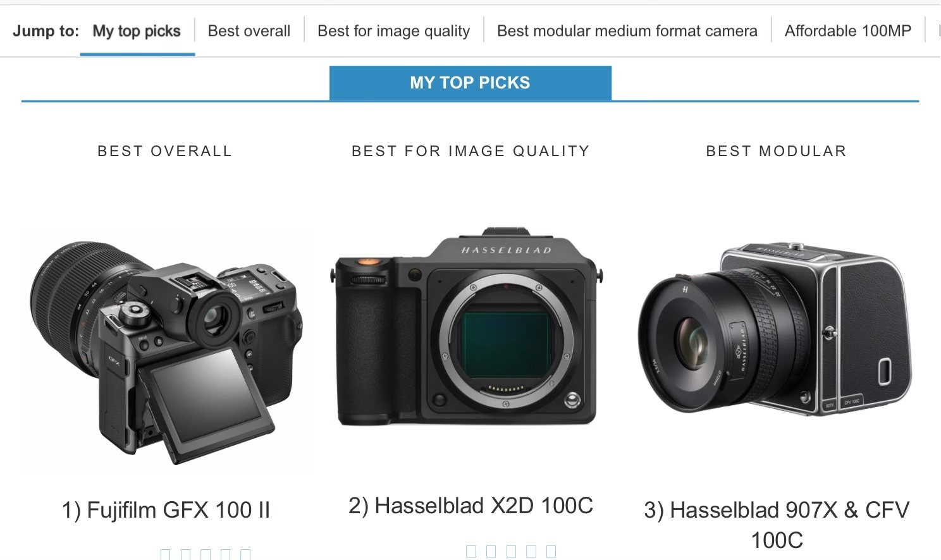This screenshot has width=941, height=560.
Task: View the Fujifilm GFX 100 II camera image
Action: [x=166, y=351]
